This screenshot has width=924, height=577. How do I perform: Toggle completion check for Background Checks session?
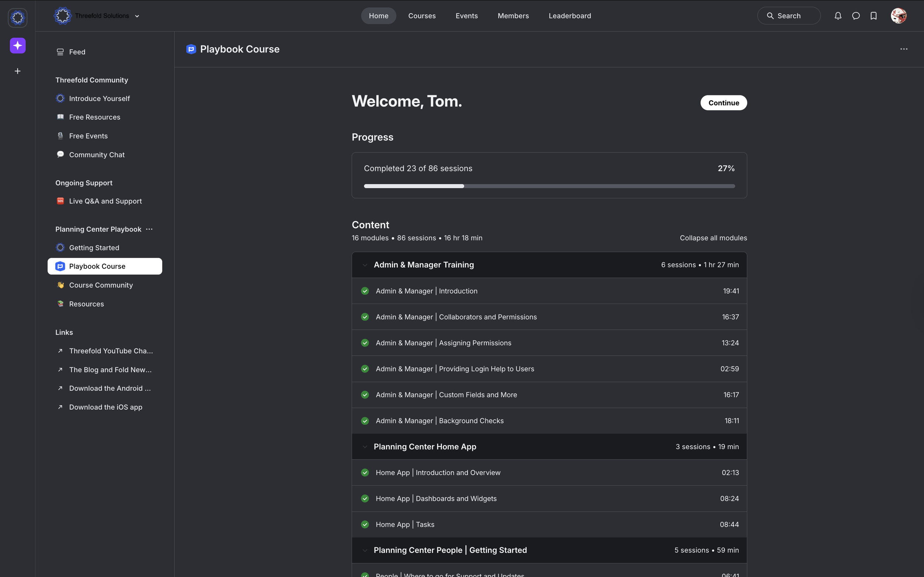[365, 420]
